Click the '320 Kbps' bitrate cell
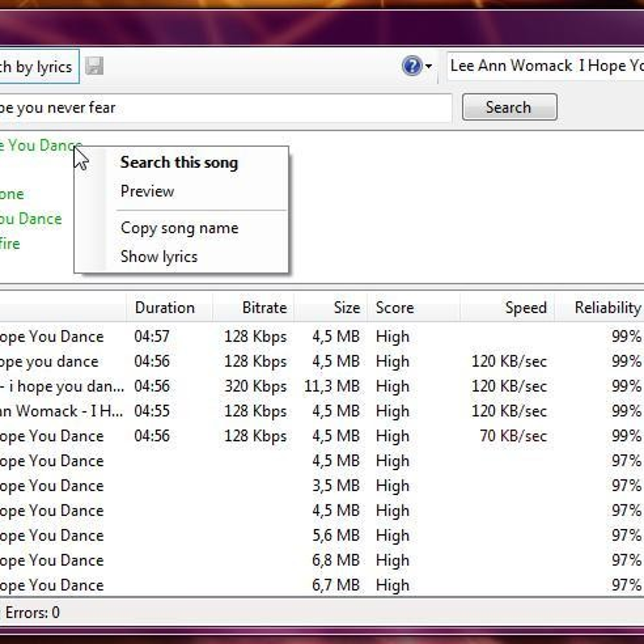Image resolution: width=644 pixels, height=644 pixels. pos(256,386)
